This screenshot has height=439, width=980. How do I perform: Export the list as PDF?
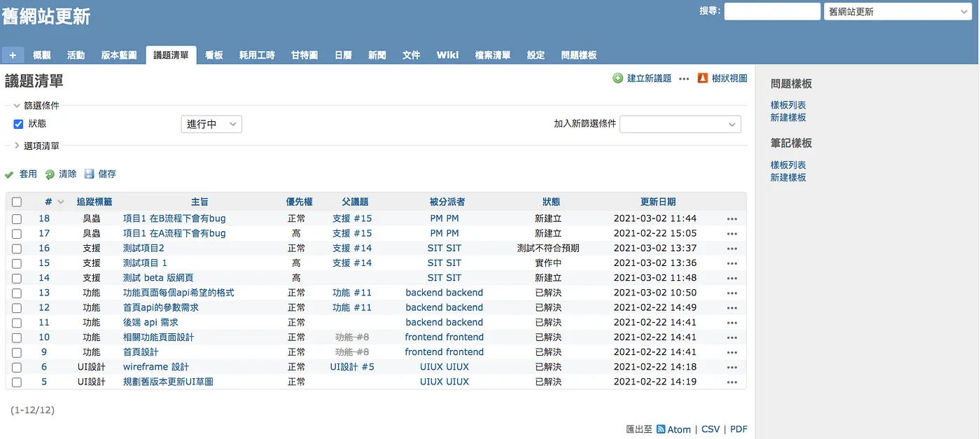click(x=738, y=429)
